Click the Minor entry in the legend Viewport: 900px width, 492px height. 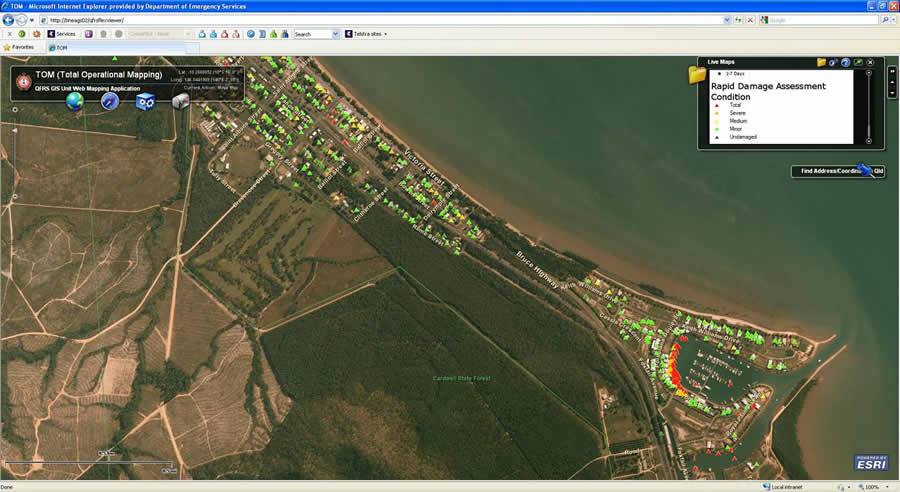pos(735,129)
